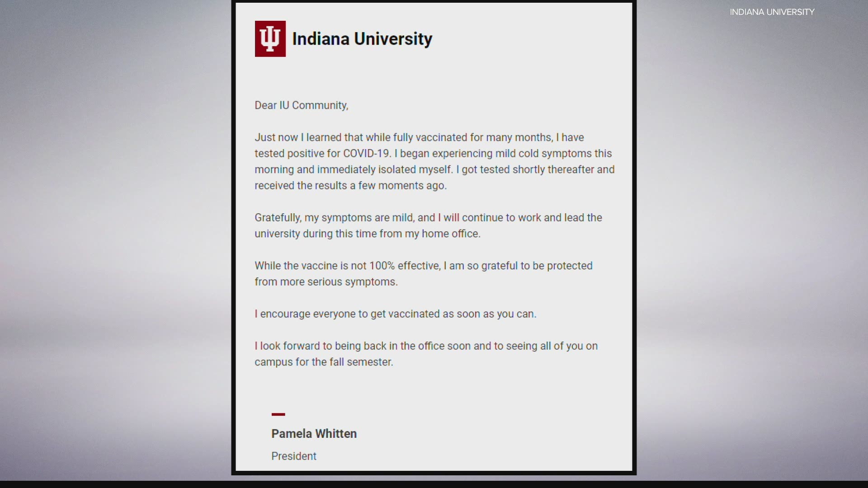The height and width of the screenshot is (488, 868).
Task: Click the sentence encouraging everyone to get vaccinated
Action: pyautogui.click(x=396, y=314)
